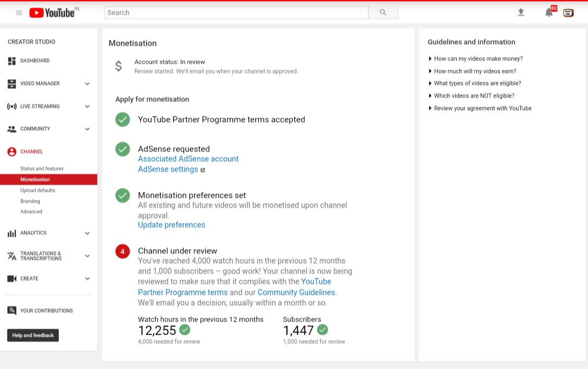
Task: Click the 'Guidelines and information' heading
Action: click(471, 42)
